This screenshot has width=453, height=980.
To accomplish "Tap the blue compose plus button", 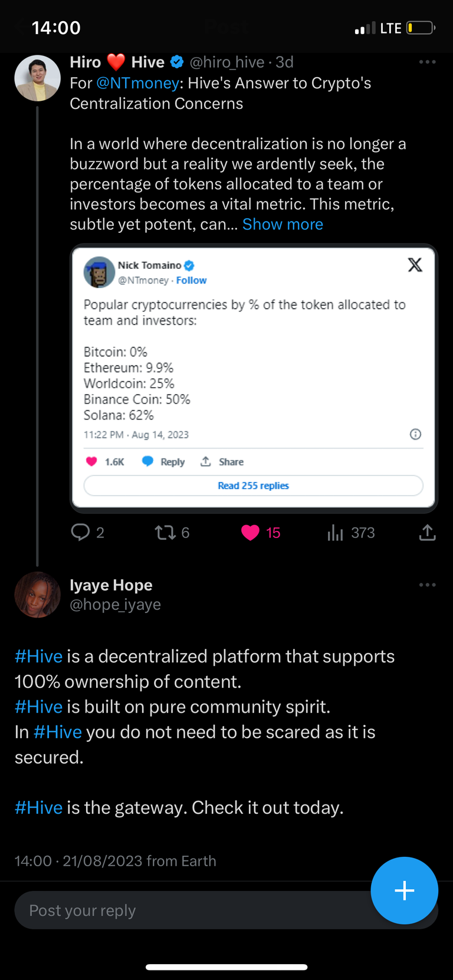I will pos(404,890).
